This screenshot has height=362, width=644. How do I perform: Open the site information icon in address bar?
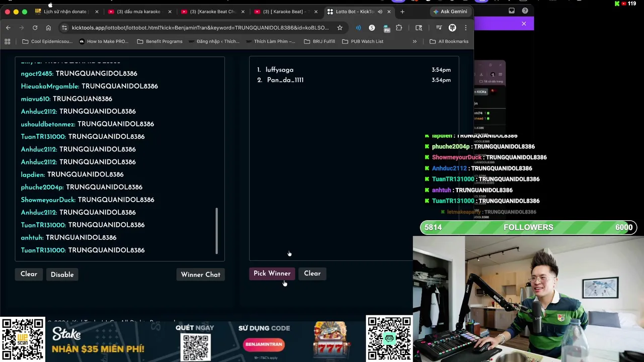click(63, 28)
